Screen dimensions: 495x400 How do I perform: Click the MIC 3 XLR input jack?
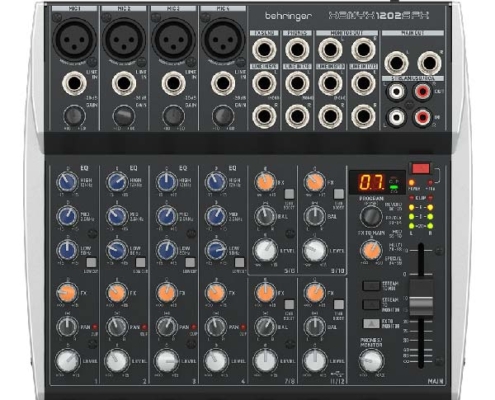click(x=173, y=39)
